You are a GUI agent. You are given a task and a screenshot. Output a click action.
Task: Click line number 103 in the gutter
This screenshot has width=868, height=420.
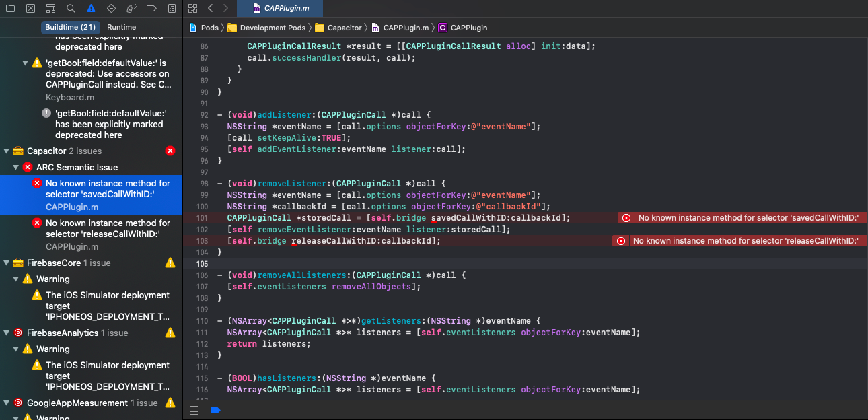click(203, 241)
